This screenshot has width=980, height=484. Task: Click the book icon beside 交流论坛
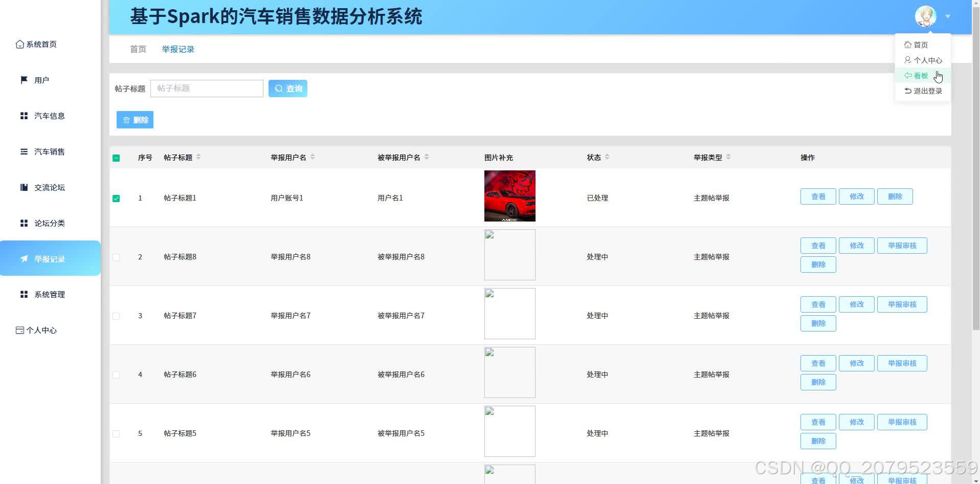[x=24, y=187]
